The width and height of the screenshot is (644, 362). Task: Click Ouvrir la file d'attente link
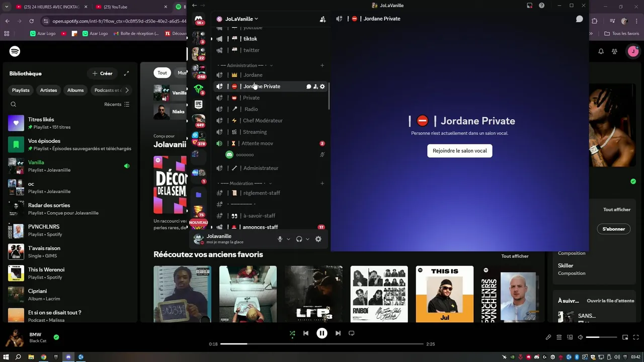point(610,301)
